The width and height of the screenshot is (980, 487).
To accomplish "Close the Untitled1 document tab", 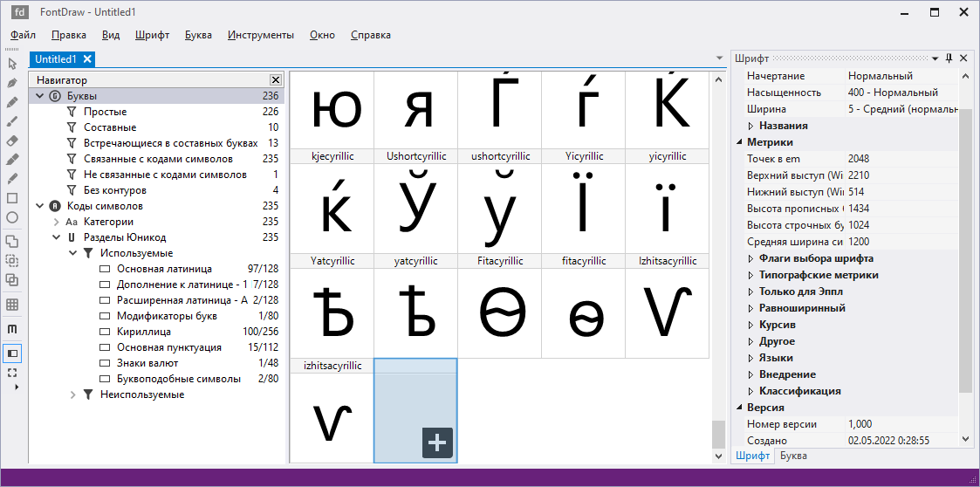I will point(87,58).
